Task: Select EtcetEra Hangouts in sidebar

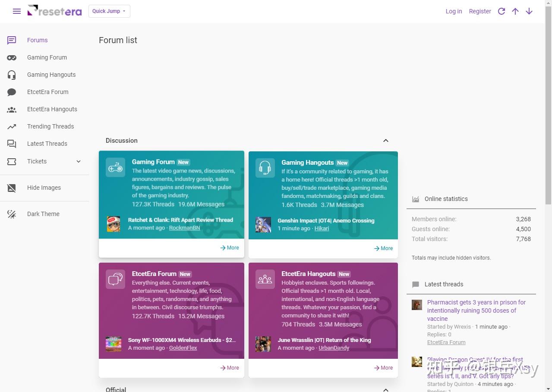Action: coord(52,109)
